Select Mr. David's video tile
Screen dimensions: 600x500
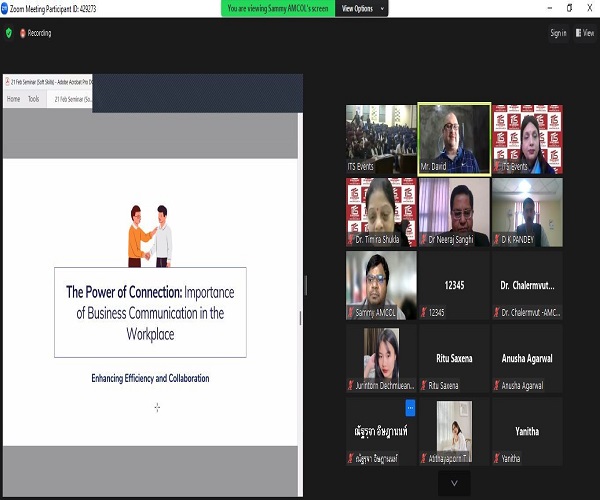click(x=454, y=139)
